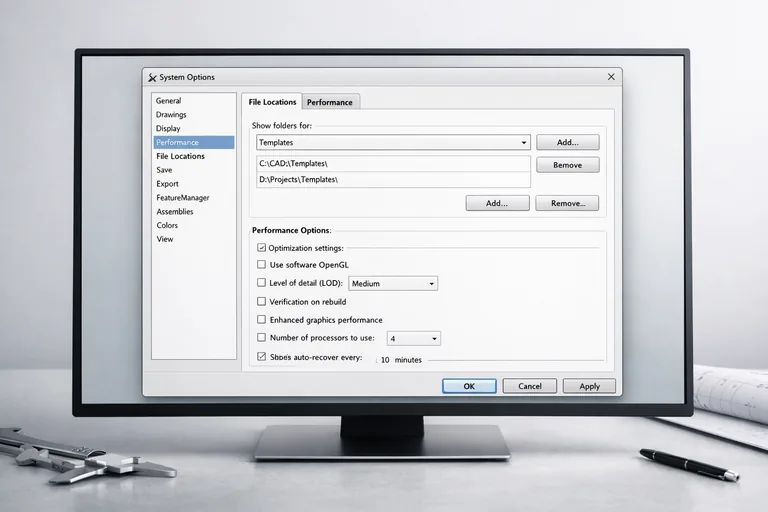The height and width of the screenshot is (512, 768).
Task: Expand the Level of detail Medium dropdown
Action: (431, 284)
